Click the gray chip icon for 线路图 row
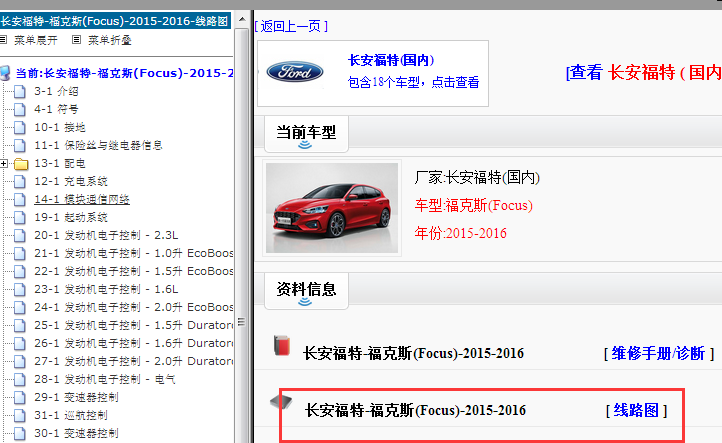722x443 pixels. (281, 402)
